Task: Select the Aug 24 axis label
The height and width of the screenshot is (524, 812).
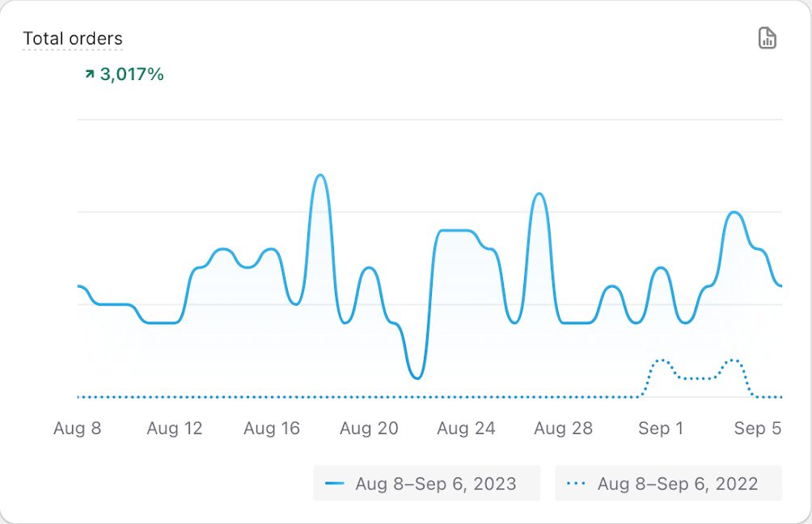Action: coord(466,429)
